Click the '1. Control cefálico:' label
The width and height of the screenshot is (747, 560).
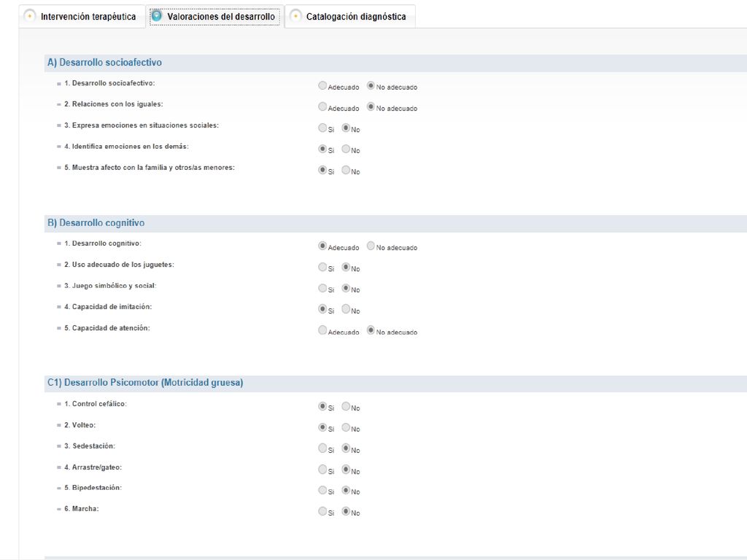coord(96,404)
